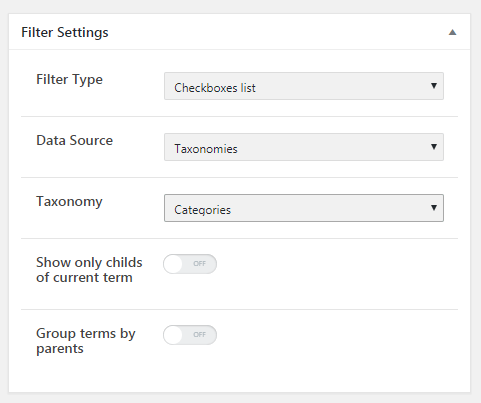Click the Filter Type label
481x403 pixels.
coord(69,80)
